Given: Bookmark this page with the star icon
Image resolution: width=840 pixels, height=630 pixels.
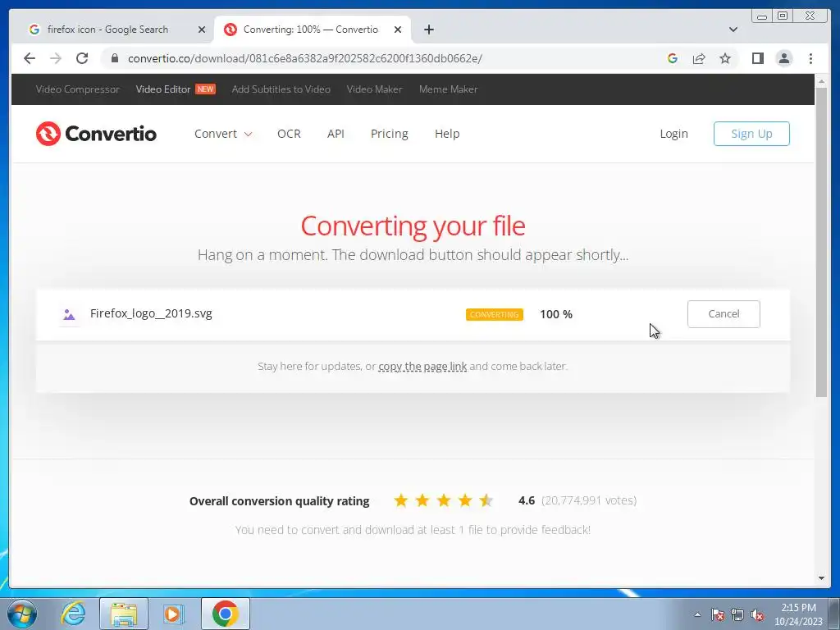Looking at the screenshot, I should [x=725, y=58].
